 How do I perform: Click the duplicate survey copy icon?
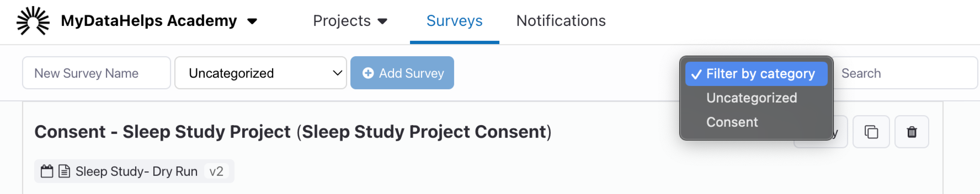(x=871, y=132)
